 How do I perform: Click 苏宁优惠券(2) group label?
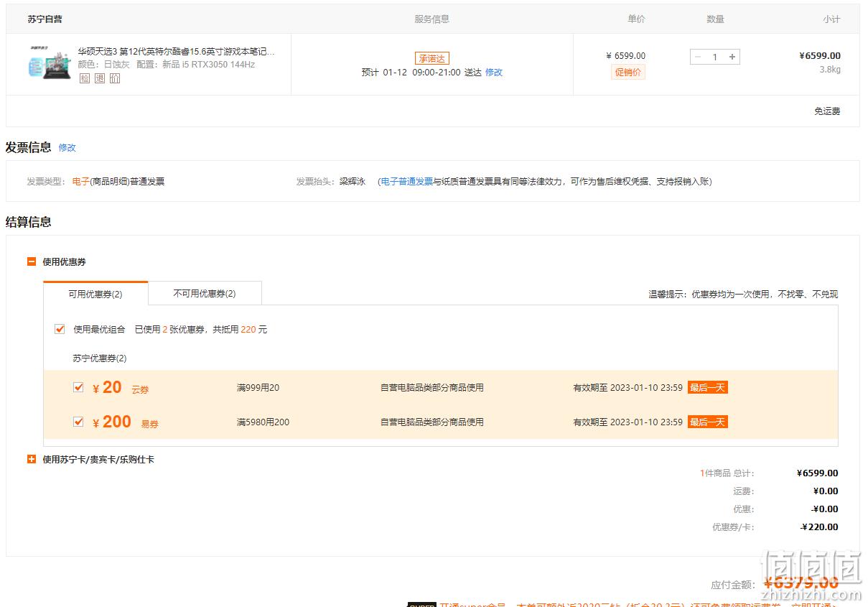100,358
